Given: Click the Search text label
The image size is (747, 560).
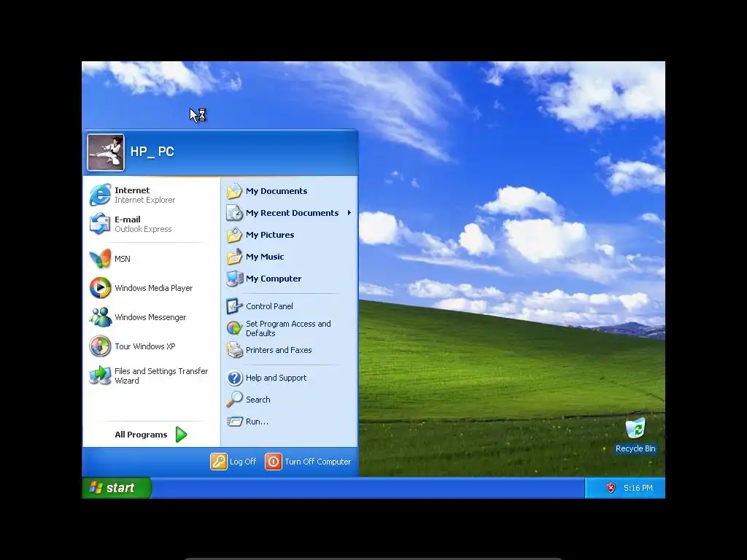Looking at the screenshot, I should 258,400.
